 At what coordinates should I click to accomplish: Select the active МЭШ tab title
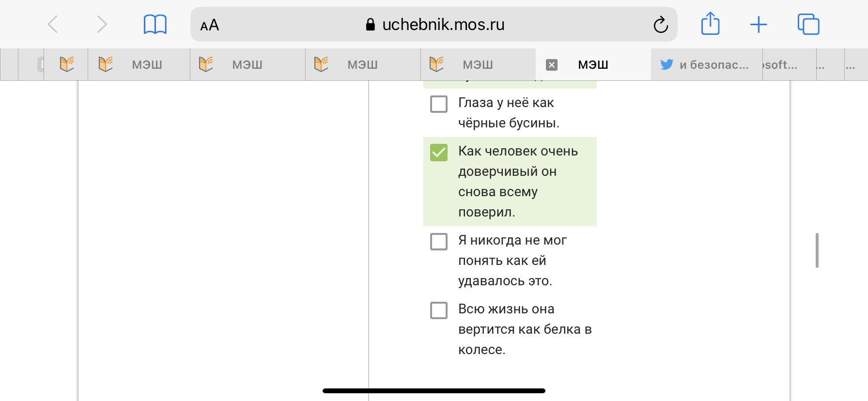click(593, 65)
